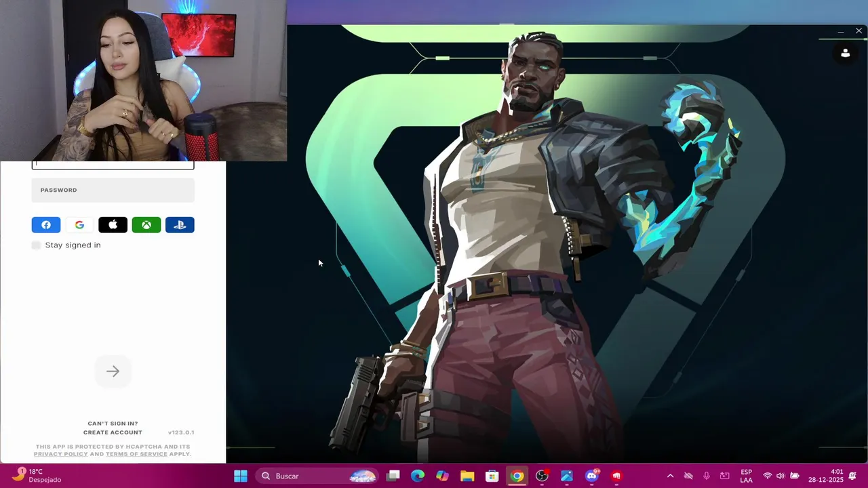Open Task View on the taskbar
This screenshot has height=488, width=868.
pyautogui.click(x=393, y=476)
